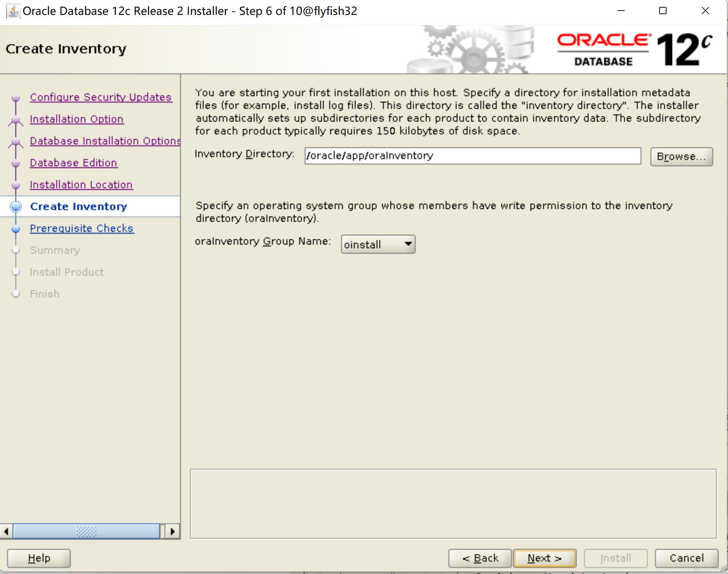Click the Inventory Directory label
The height and width of the screenshot is (574, 728).
(245, 154)
